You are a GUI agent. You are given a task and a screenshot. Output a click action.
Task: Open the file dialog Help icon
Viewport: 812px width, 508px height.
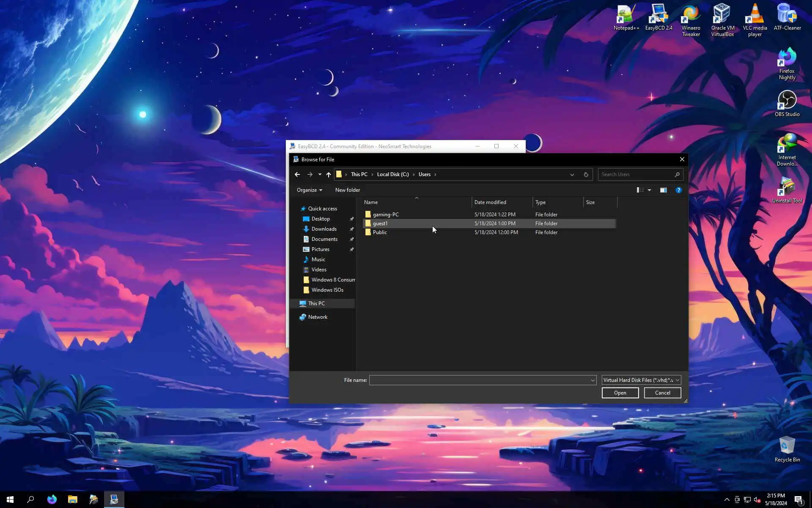pyautogui.click(x=678, y=190)
